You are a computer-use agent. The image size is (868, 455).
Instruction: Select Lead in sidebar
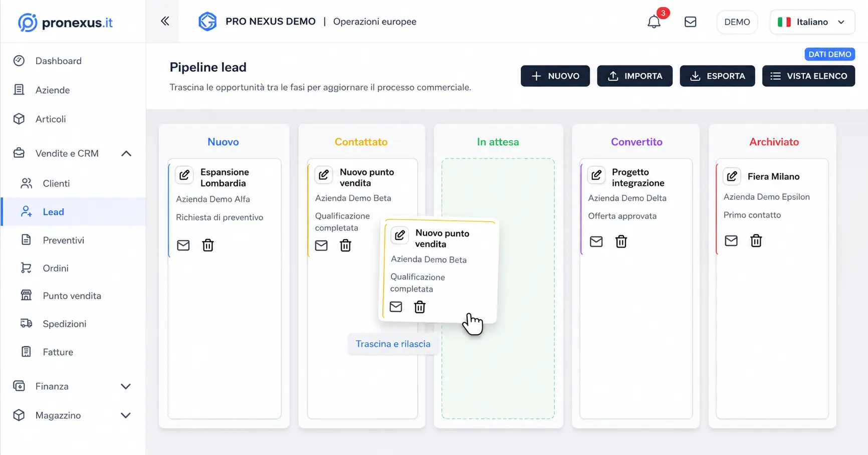pyautogui.click(x=73, y=211)
